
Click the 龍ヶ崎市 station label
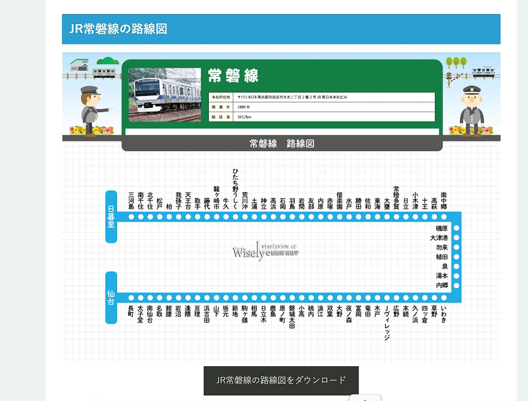coord(217,198)
